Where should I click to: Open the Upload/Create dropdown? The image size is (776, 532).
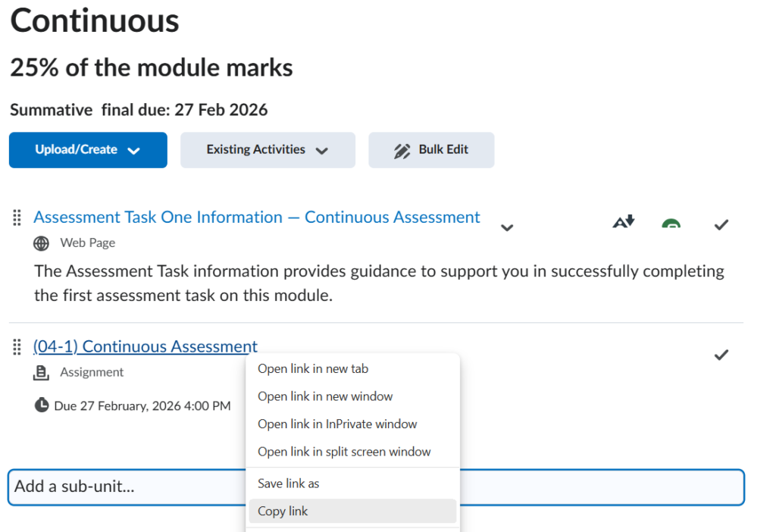(87, 149)
